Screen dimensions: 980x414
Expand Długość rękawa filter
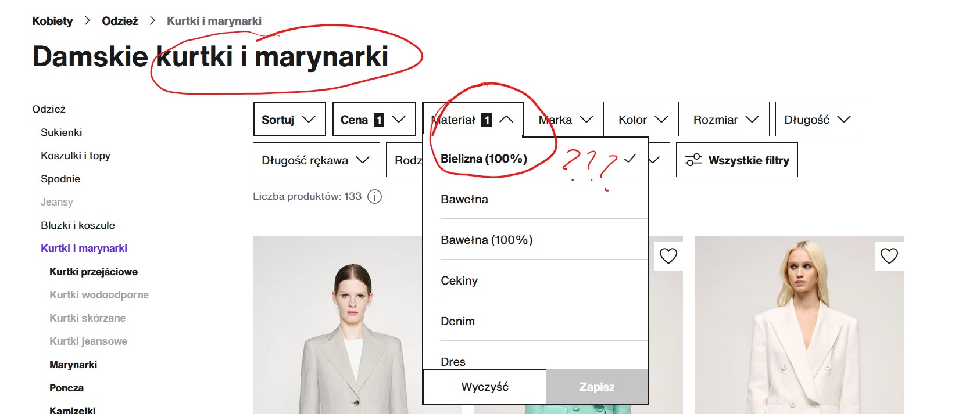pos(316,160)
